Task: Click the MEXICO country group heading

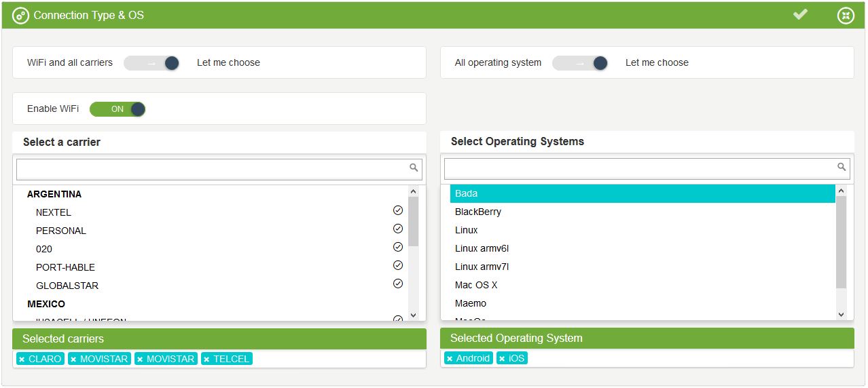Action: pos(46,304)
